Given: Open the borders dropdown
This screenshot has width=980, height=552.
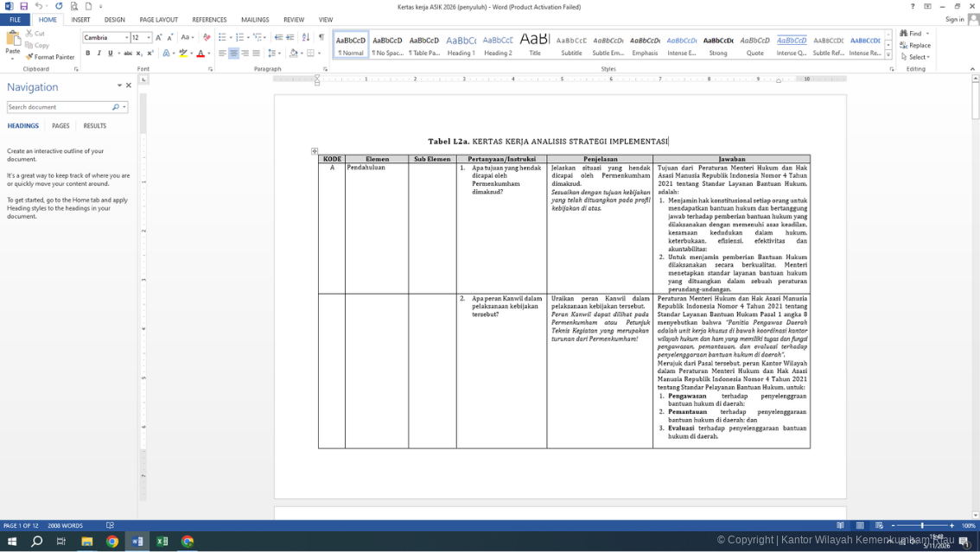Looking at the screenshot, I should [319, 54].
